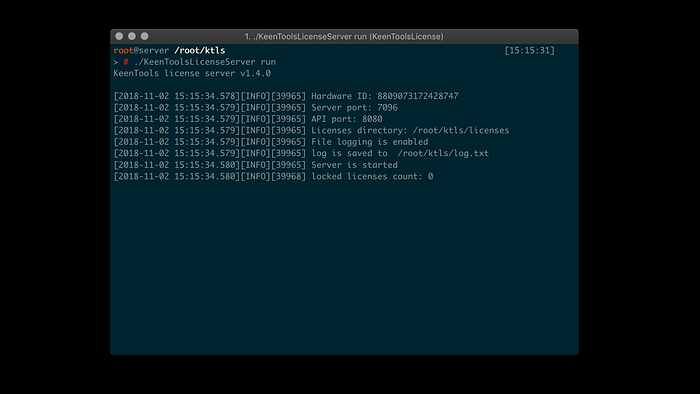Click the 15:15:31 timestamp at right
Viewport: 700px width, 394px height.
[x=529, y=50]
